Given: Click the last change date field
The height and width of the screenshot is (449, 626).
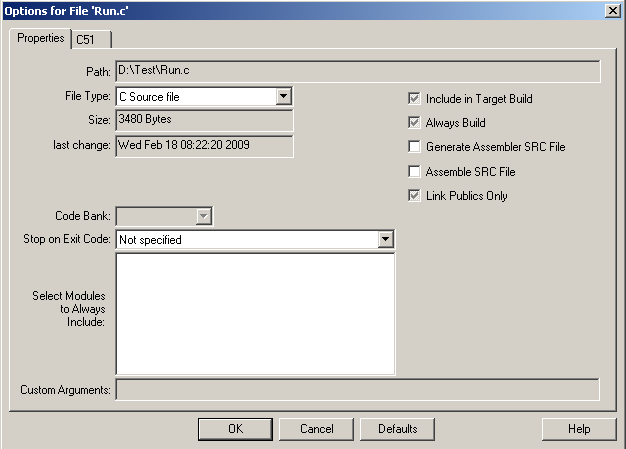Looking at the screenshot, I should click(204, 146).
